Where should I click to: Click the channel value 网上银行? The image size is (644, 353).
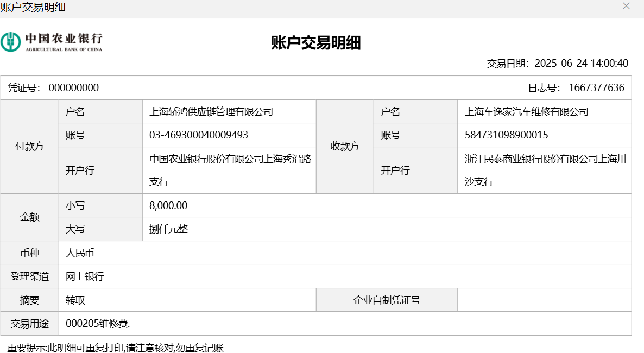point(85,276)
